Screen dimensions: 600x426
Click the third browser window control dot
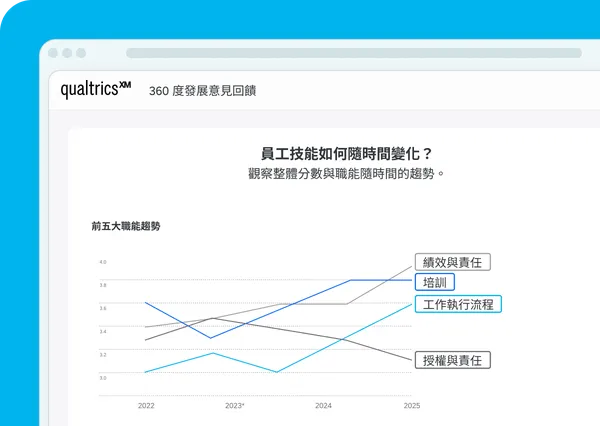tap(81, 53)
